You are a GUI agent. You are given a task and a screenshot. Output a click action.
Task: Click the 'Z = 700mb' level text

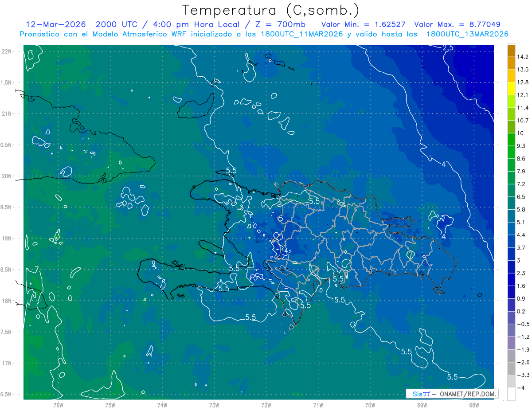[280, 24]
